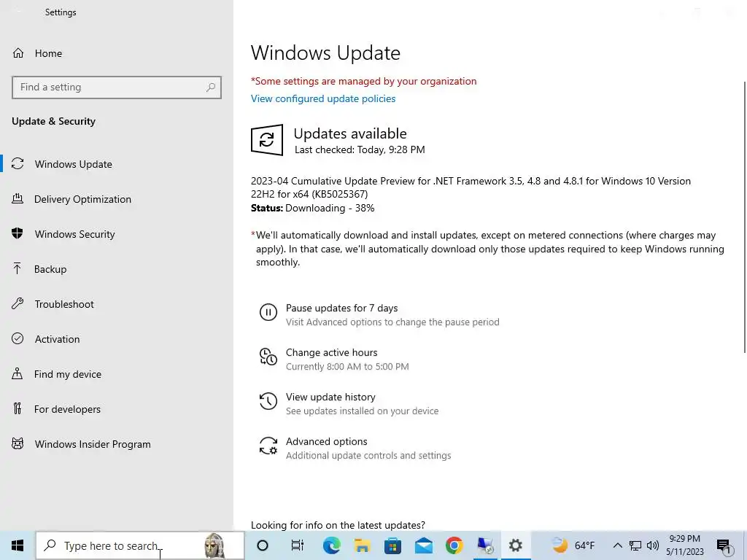The height and width of the screenshot is (560, 747).
Task: Click View configured update policies link
Action: 323,98
